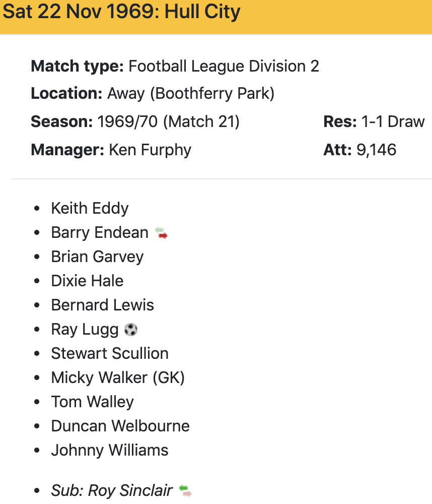This screenshot has width=432, height=504.
Task: Click the 1-1 Draw result text
Action: [393, 122]
